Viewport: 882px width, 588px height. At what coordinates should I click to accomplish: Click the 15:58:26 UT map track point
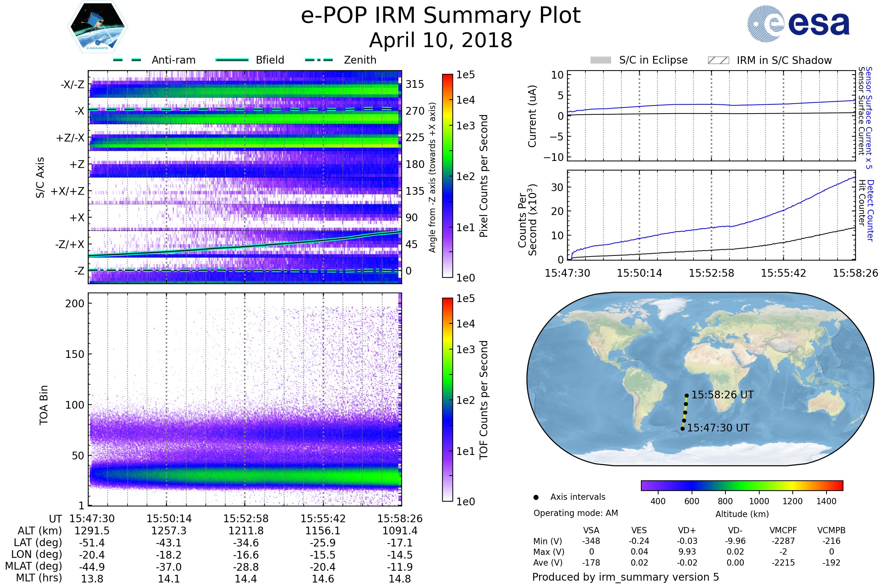(686, 396)
